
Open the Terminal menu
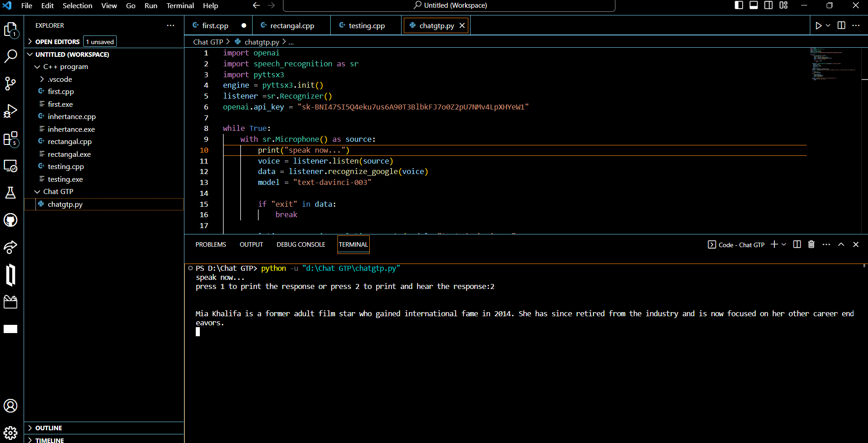pyautogui.click(x=180, y=5)
